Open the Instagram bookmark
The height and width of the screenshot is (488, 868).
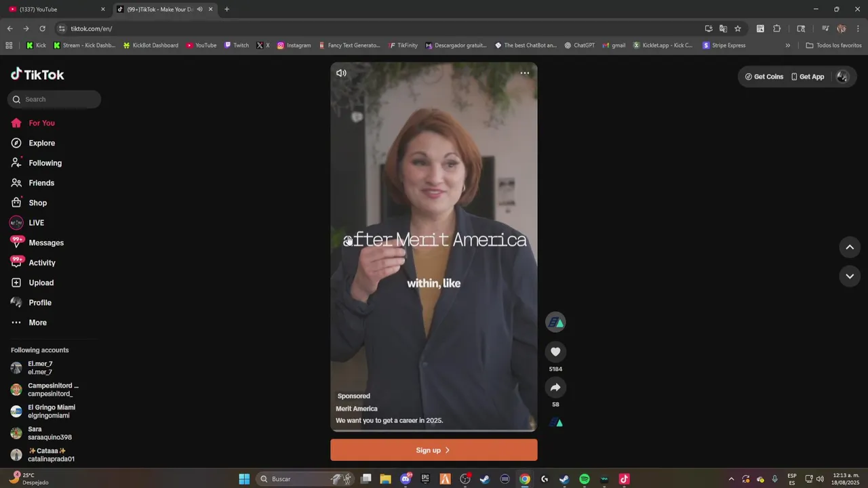click(294, 45)
